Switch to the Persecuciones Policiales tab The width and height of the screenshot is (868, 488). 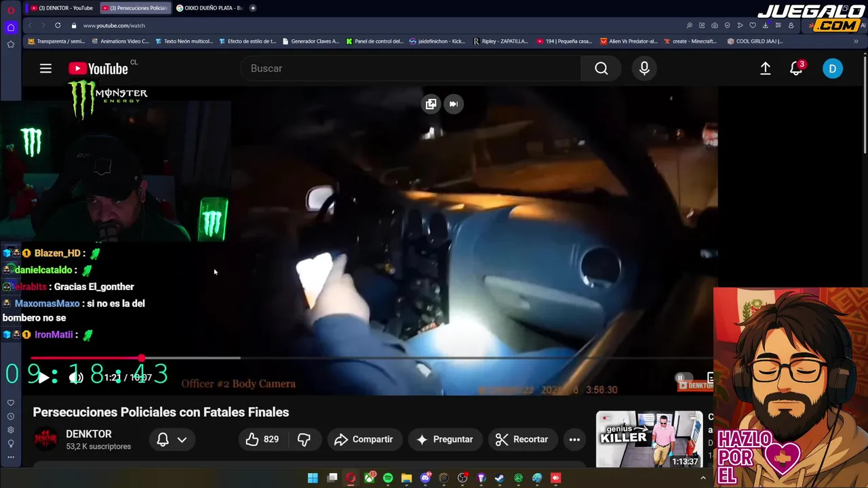coord(134,8)
